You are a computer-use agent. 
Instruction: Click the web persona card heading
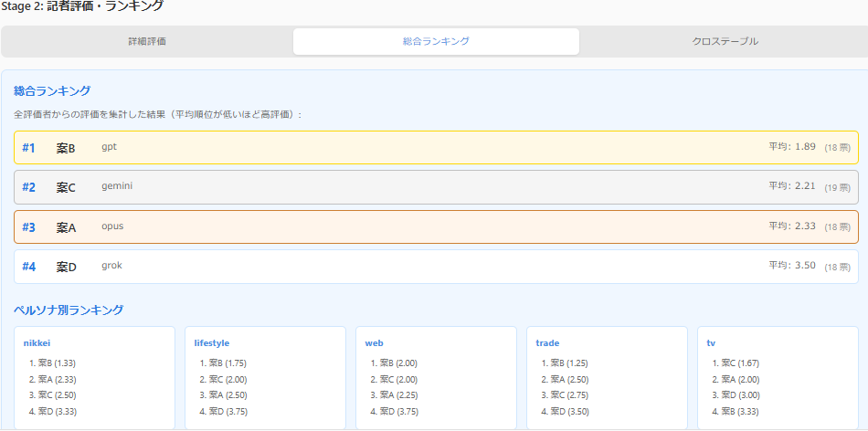[x=374, y=343]
